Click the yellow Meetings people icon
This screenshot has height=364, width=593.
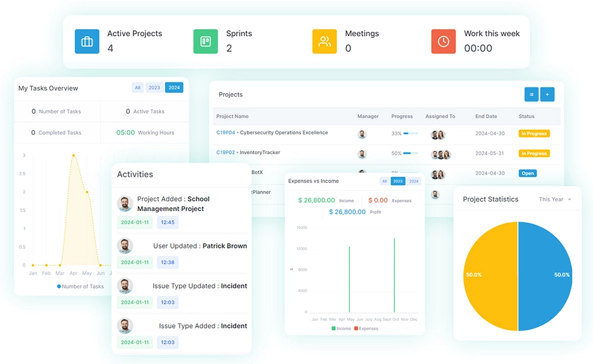(324, 41)
